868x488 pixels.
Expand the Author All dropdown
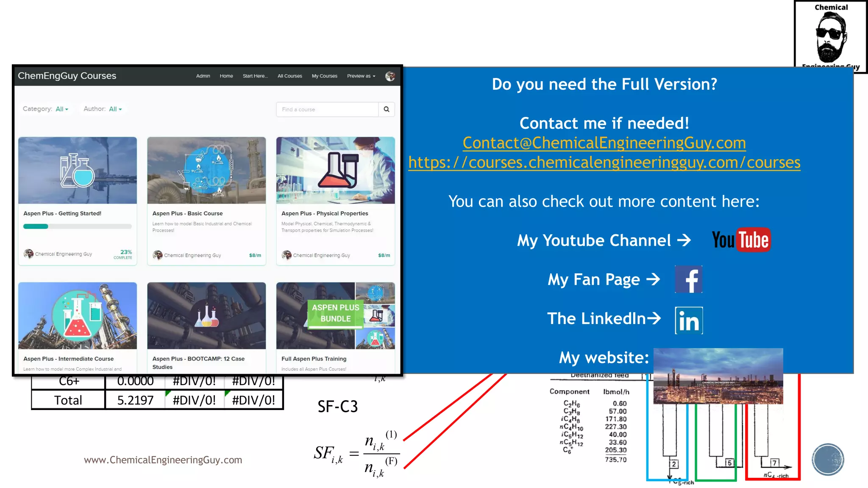115,109
